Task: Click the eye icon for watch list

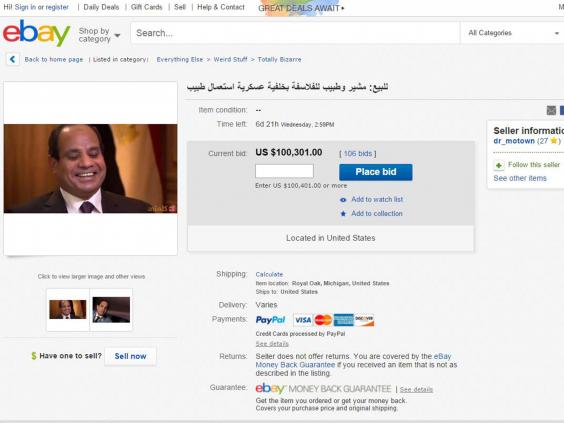Action: pyautogui.click(x=343, y=200)
